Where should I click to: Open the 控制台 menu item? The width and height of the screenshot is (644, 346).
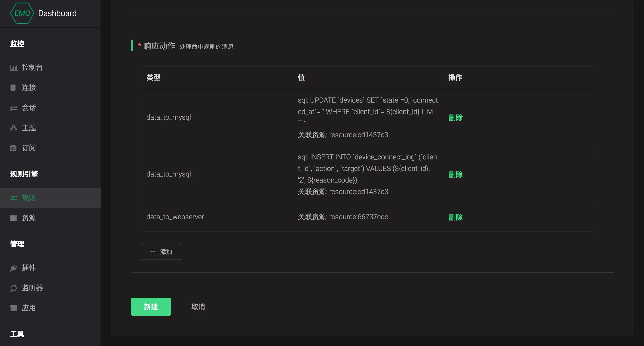coord(32,67)
